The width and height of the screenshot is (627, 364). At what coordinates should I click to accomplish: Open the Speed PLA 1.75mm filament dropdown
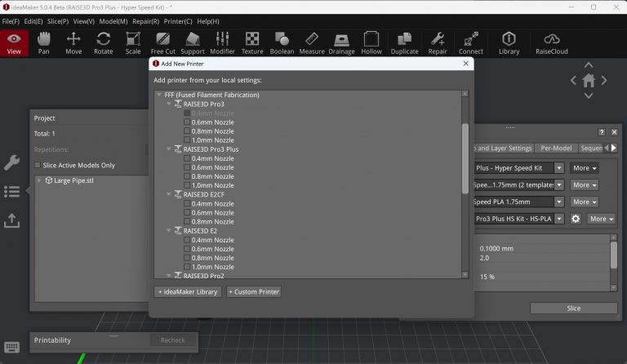(x=559, y=202)
